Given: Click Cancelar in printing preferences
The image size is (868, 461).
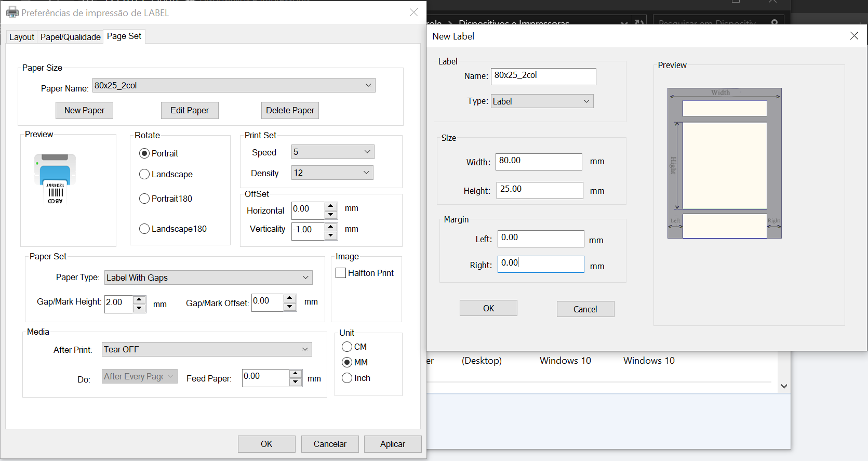Looking at the screenshot, I should 330,444.
